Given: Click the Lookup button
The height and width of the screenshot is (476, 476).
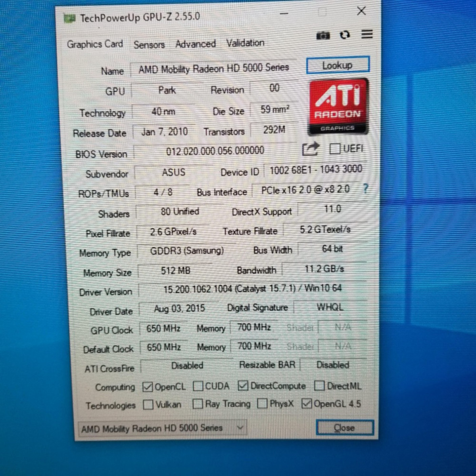Looking at the screenshot, I should point(338,65).
